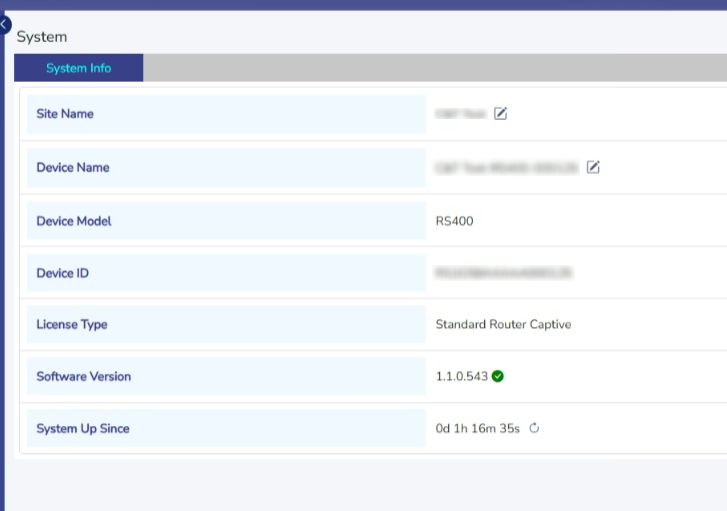Select the Device Name label
The width and height of the screenshot is (727, 511).
click(x=73, y=167)
